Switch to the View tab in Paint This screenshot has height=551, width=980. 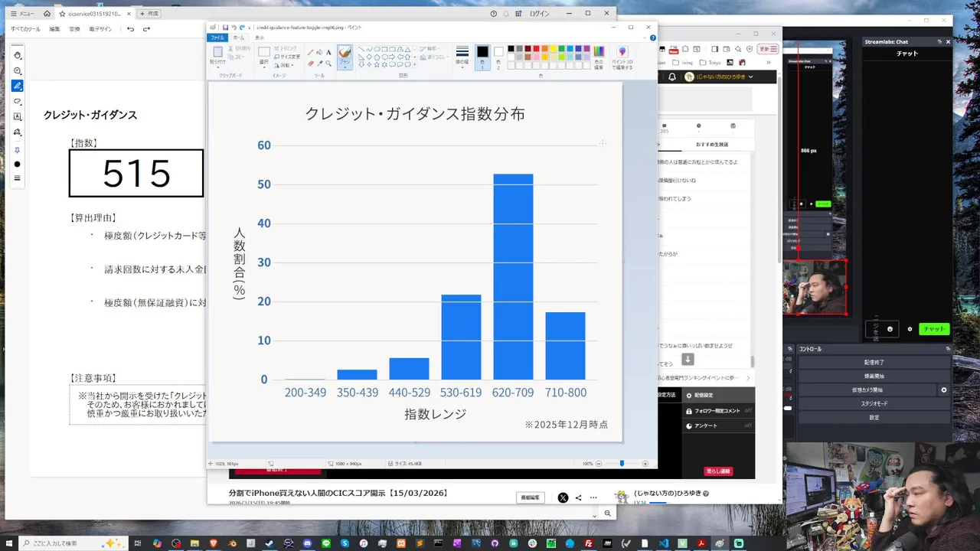[260, 37]
